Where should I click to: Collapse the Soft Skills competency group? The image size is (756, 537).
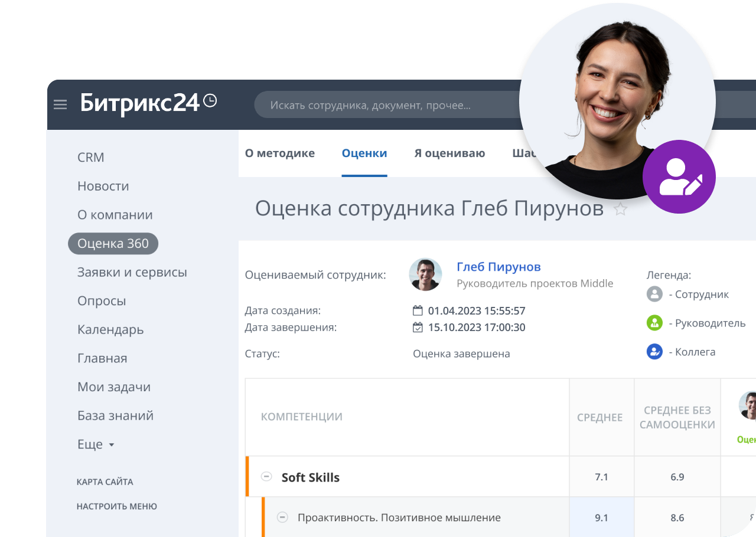[266, 477]
